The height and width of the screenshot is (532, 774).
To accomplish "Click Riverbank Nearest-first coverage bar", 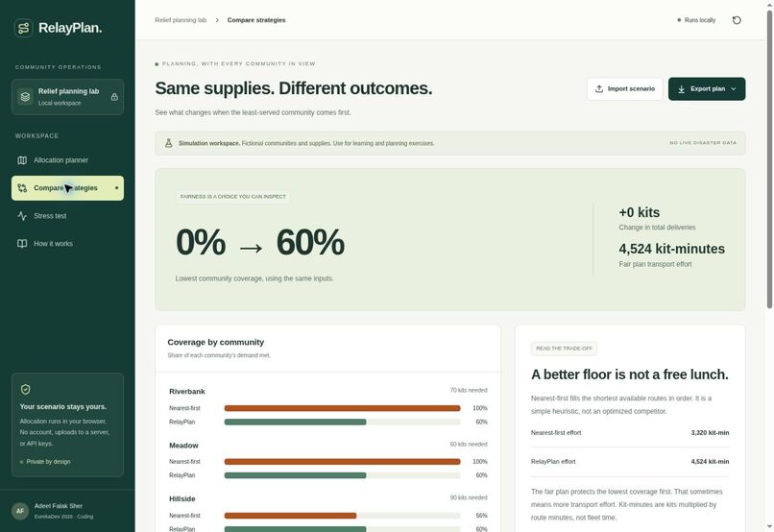I will pyautogui.click(x=342, y=408).
